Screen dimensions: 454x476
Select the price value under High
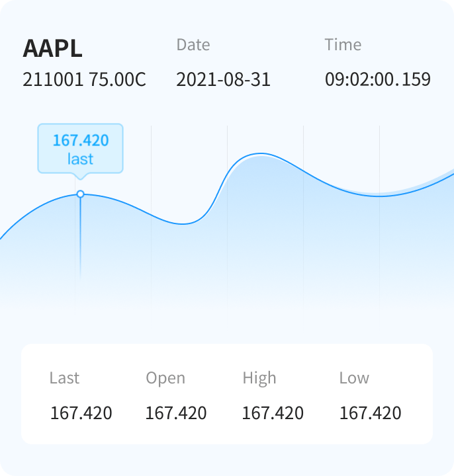[x=273, y=413]
